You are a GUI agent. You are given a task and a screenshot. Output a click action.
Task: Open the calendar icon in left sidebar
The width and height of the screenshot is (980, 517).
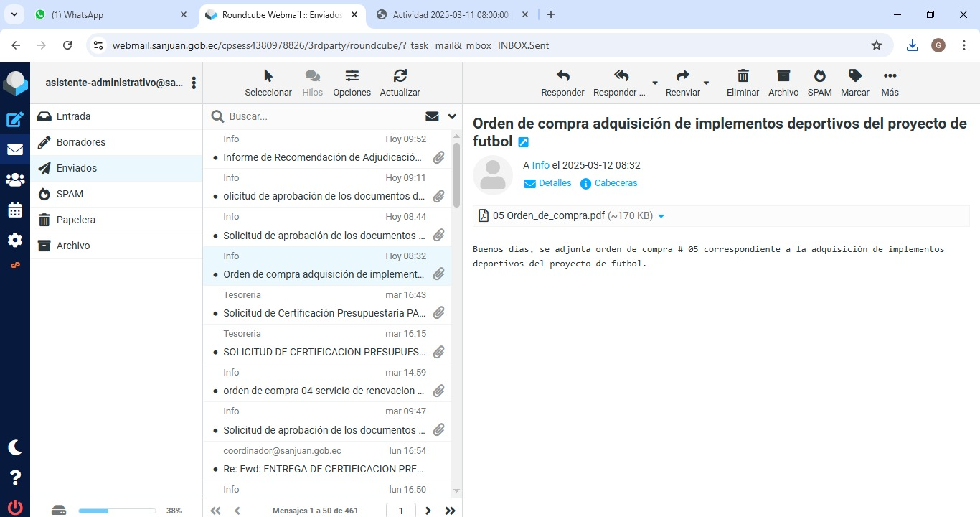point(14,210)
